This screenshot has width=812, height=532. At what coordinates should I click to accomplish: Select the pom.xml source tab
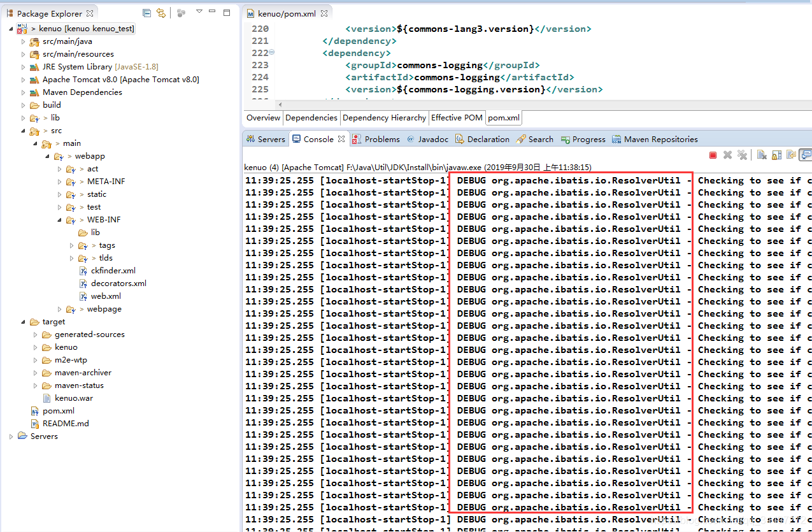pos(504,117)
